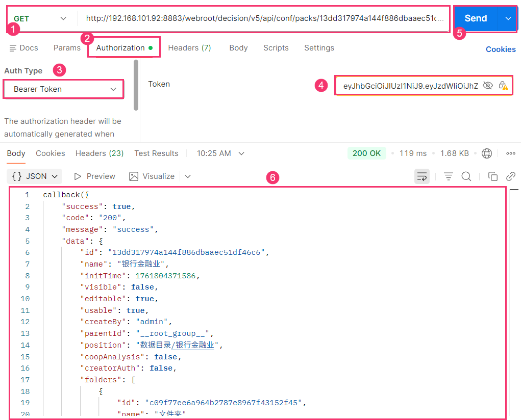Click the "parentId" __root_group__ value
Viewport: 521px width, 420px height.
pos(172,333)
